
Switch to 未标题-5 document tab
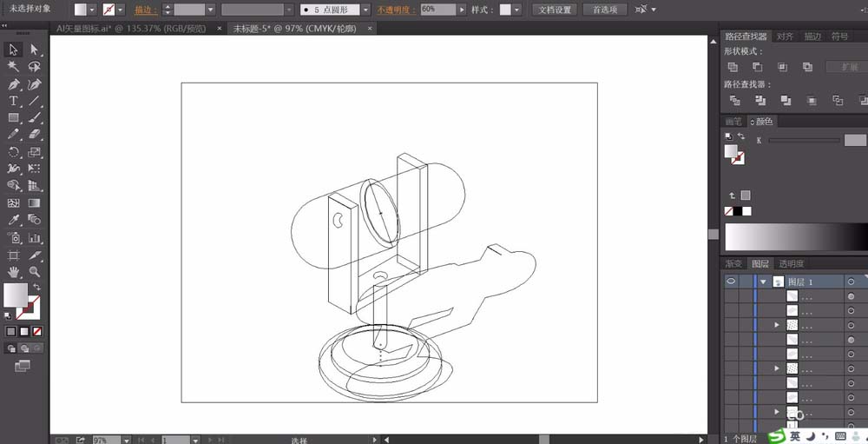coord(294,29)
